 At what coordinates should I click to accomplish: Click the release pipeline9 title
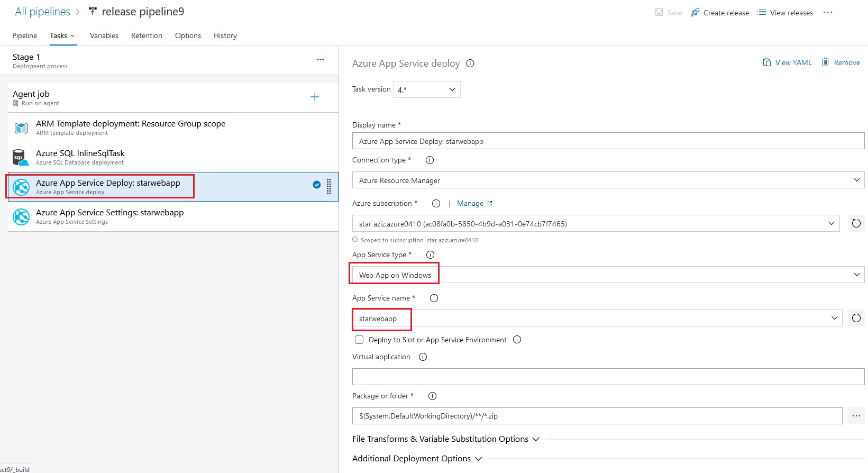click(143, 12)
